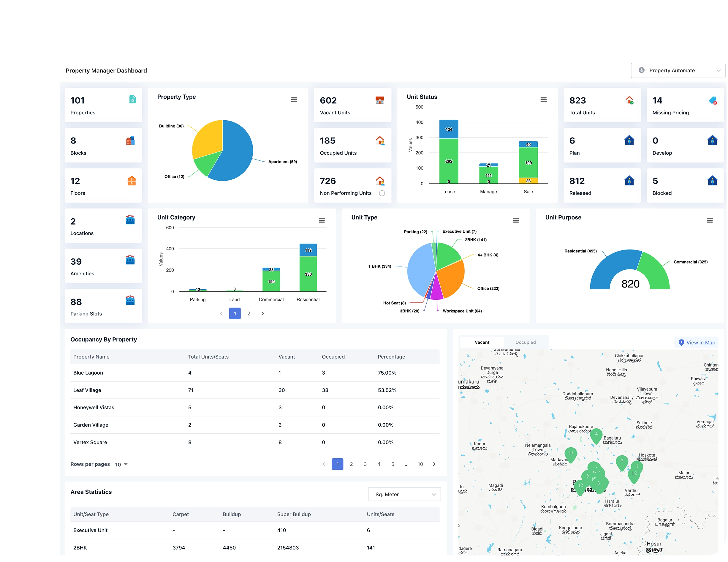Open the Unit Type chart menu icon
The image size is (728, 562).
tap(515, 220)
